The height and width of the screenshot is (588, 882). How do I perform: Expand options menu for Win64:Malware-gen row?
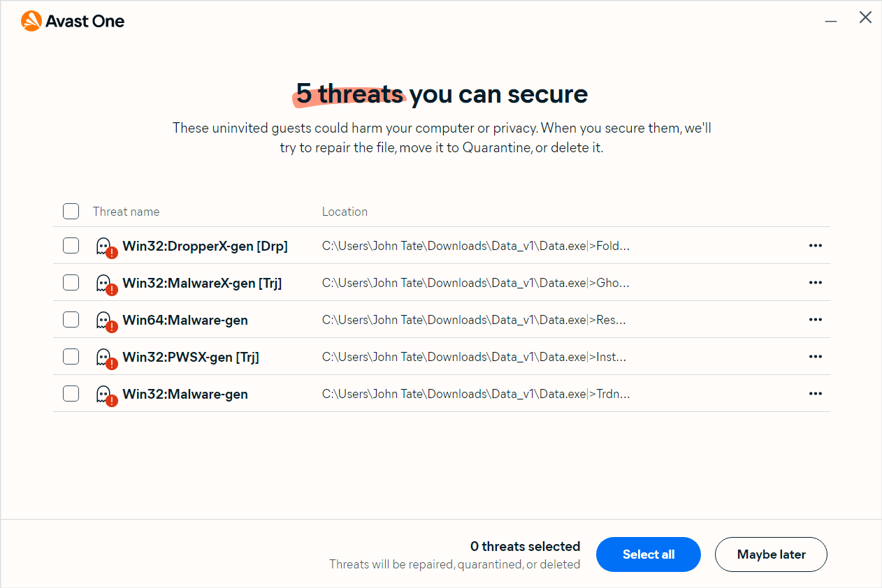pos(815,320)
